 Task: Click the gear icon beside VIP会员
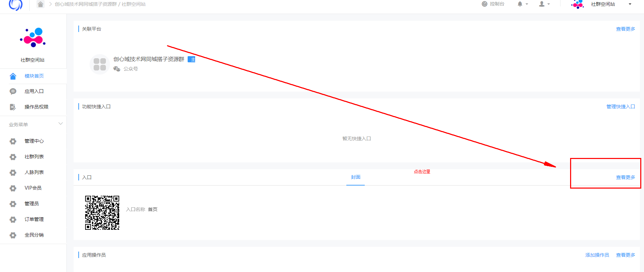[x=13, y=188]
